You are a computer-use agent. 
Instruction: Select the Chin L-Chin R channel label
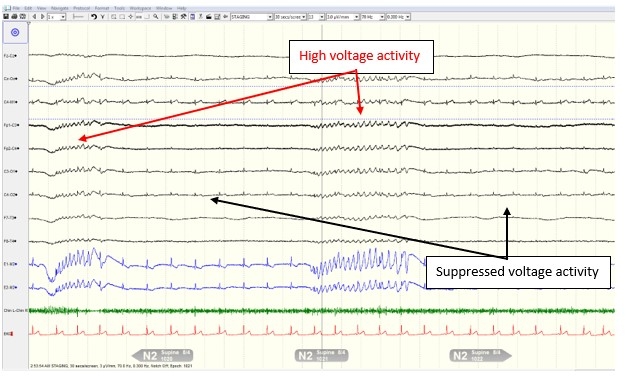pos(16,310)
